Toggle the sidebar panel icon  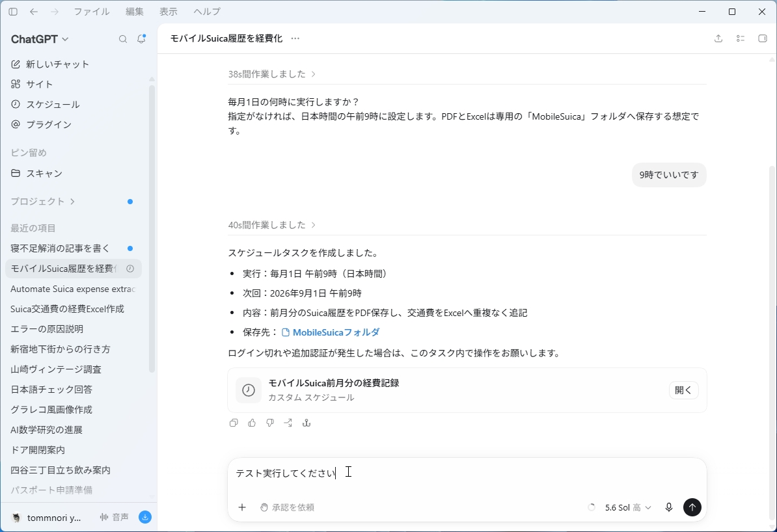tap(14, 12)
